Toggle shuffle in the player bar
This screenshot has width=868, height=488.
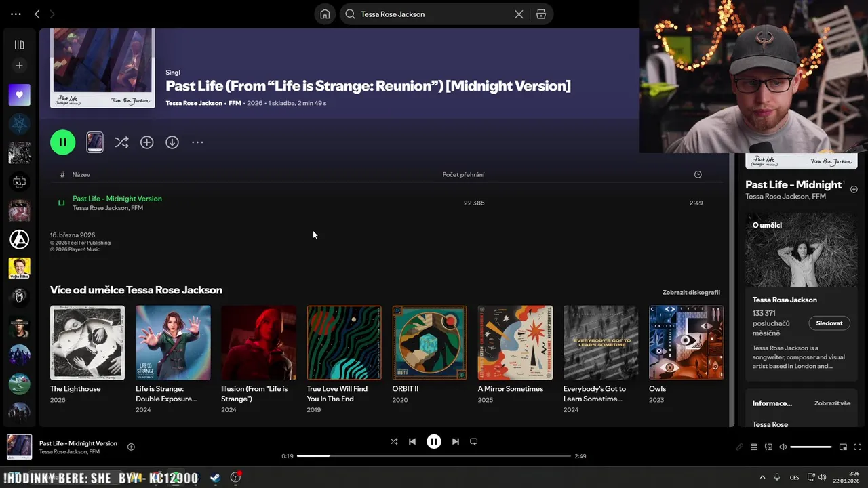click(x=394, y=441)
